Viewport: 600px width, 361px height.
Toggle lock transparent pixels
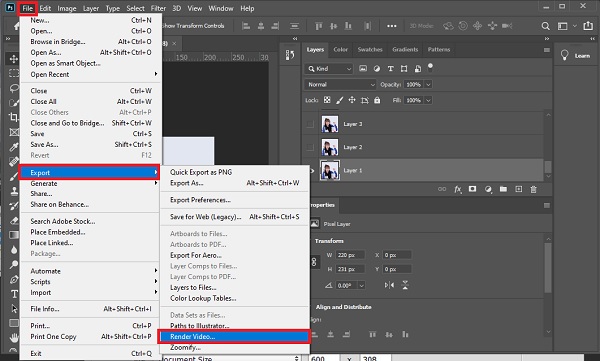(x=327, y=100)
